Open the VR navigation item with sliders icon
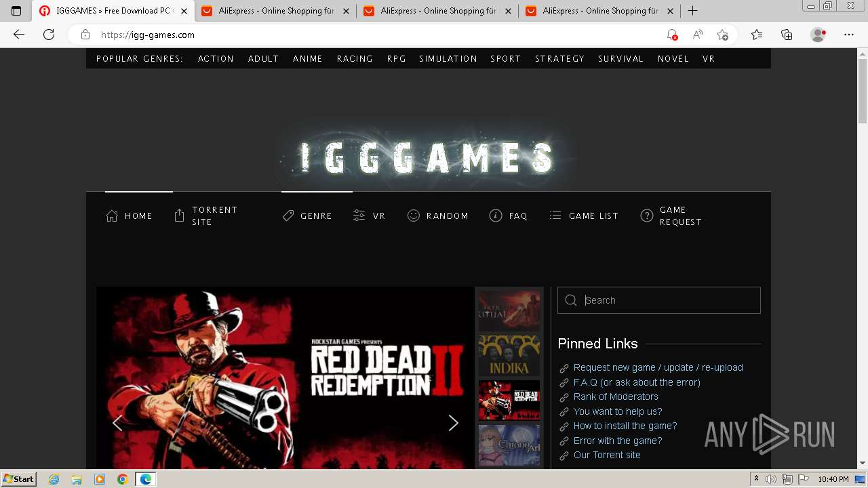 pos(369,216)
